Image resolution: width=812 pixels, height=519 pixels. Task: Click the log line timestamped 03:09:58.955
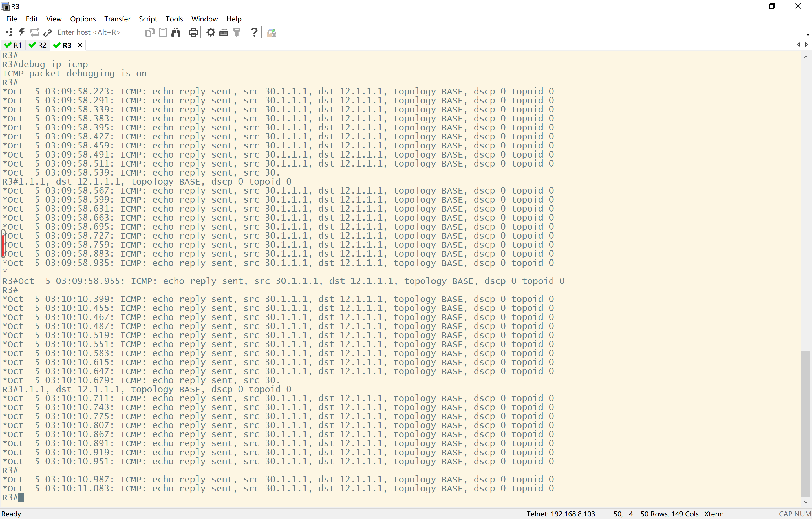[283, 281]
